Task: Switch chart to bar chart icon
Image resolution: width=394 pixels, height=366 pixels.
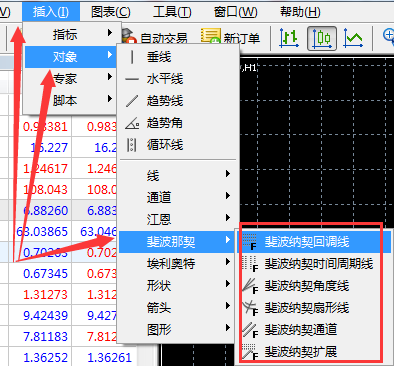Action: click(x=288, y=38)
